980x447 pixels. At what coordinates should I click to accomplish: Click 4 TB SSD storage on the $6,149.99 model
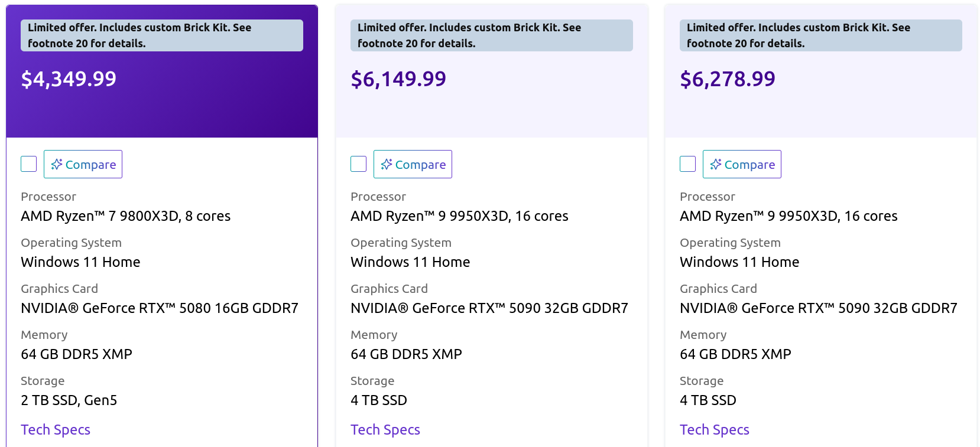coord(379,400)
